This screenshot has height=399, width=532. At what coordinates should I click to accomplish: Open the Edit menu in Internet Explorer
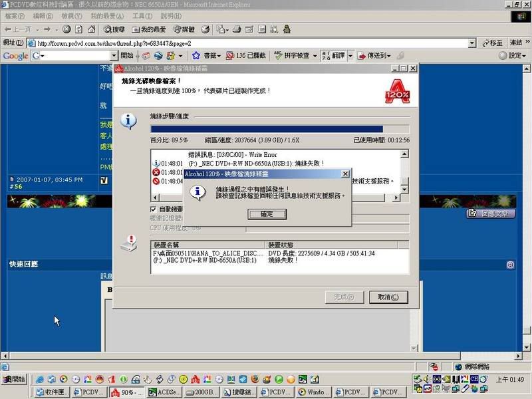pos(43,16)
